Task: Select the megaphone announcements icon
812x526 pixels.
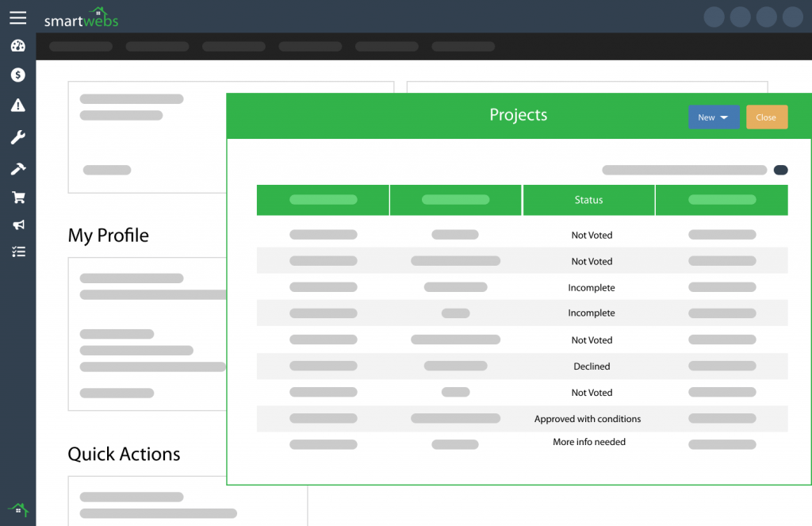Action: pyautogui.click(x=17, y=225)
